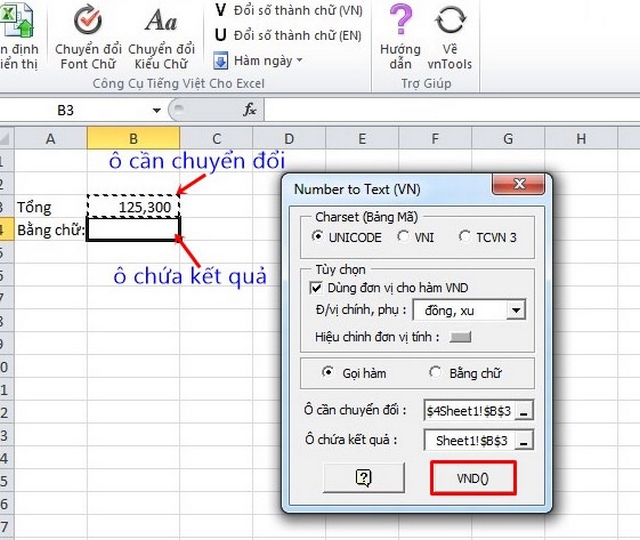Click the Ô cần chuyển đổi reference field
The width and height of the screenshot is (640, 540).
coord(469,411)
